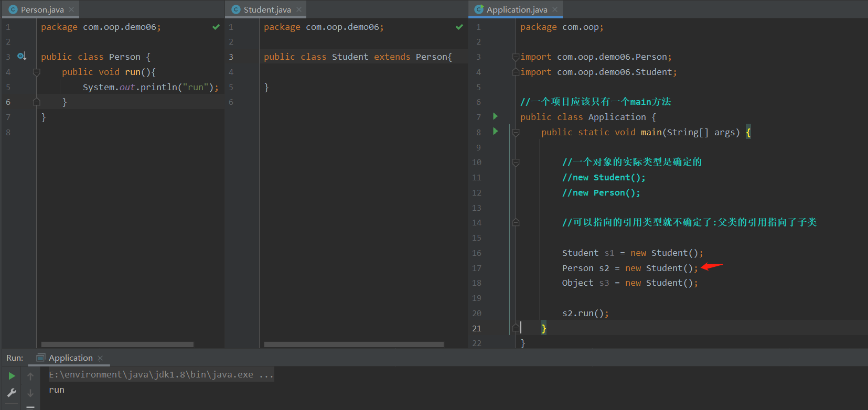868x410 pixels.
Task: Select the Application tab in Run panel
Action: [x=70, y=358]
